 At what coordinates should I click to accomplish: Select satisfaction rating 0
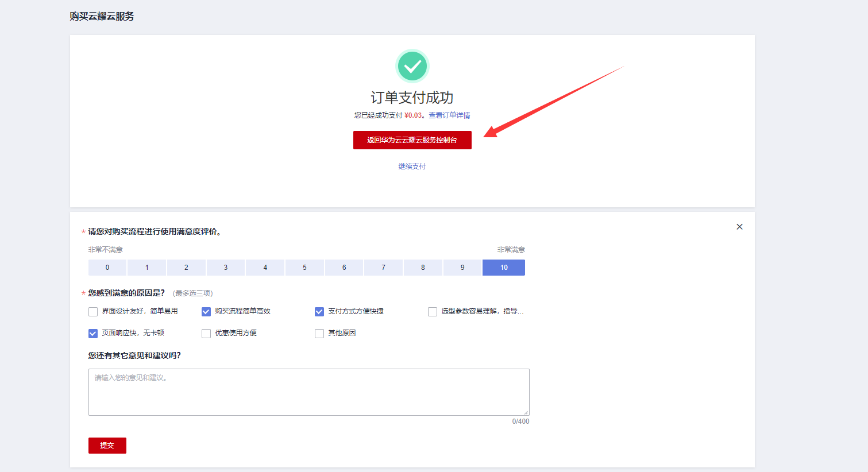click(x=107, y=268)
